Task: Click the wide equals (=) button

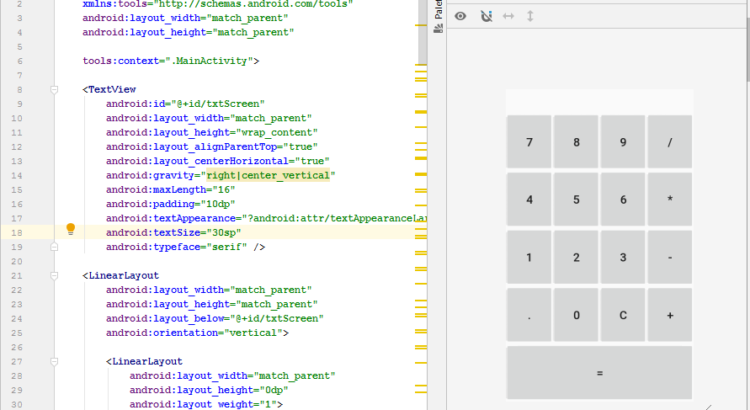Action: [599, 373]
